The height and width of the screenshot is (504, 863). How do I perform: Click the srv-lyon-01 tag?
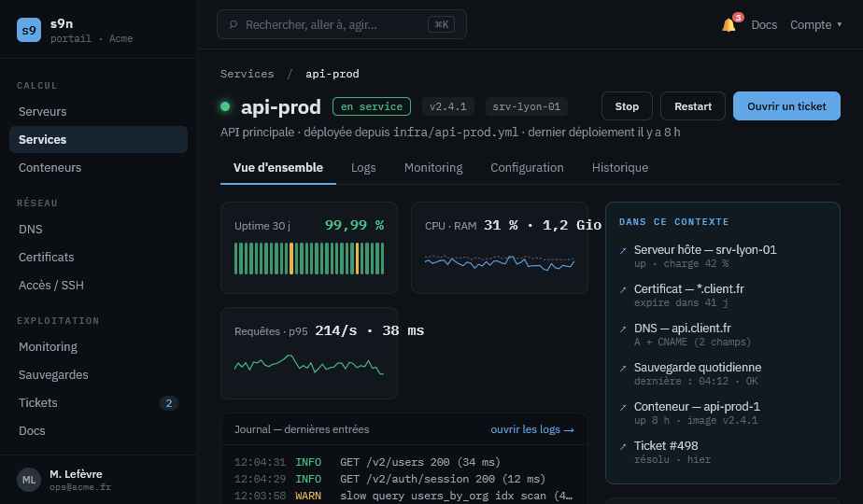click(x=526, y=106)
